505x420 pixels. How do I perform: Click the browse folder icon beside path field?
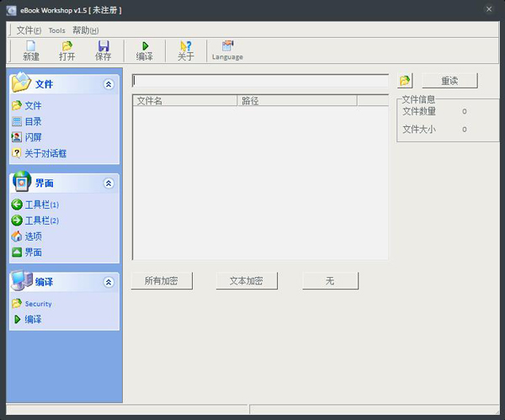pyautogui.click(x=405, y=81)
